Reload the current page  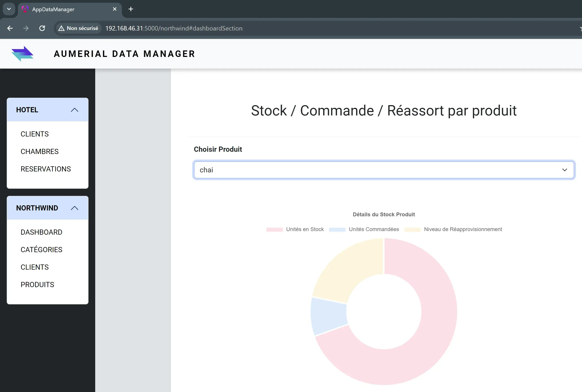click(x=42, y=28)
